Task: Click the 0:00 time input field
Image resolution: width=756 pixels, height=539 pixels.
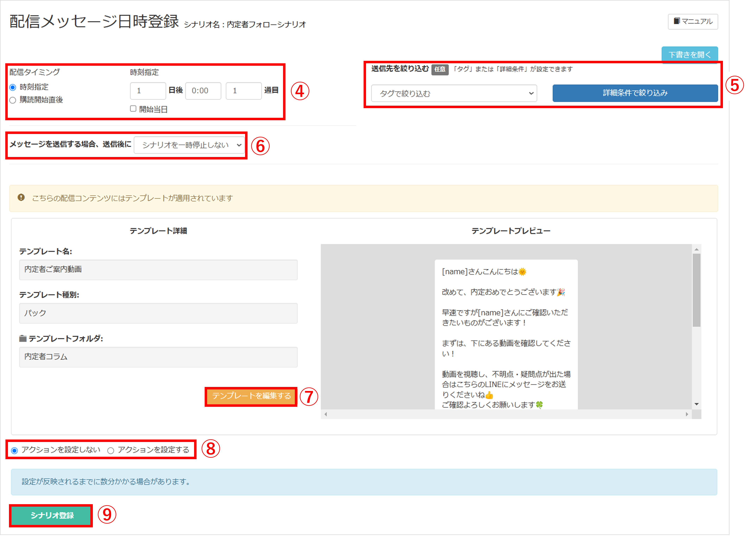Action: click(x=203, y=91)
